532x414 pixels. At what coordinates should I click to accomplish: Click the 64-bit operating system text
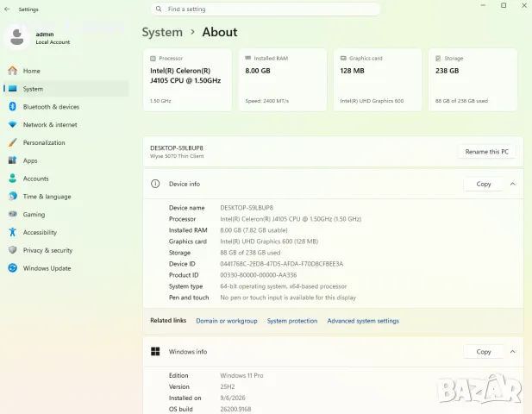[284, 286]
